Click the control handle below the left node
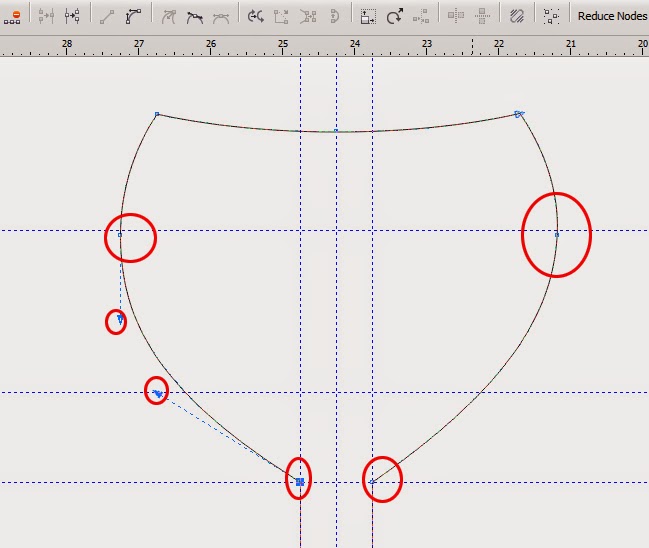The image size is (649, 548). (x=120, y=319)
